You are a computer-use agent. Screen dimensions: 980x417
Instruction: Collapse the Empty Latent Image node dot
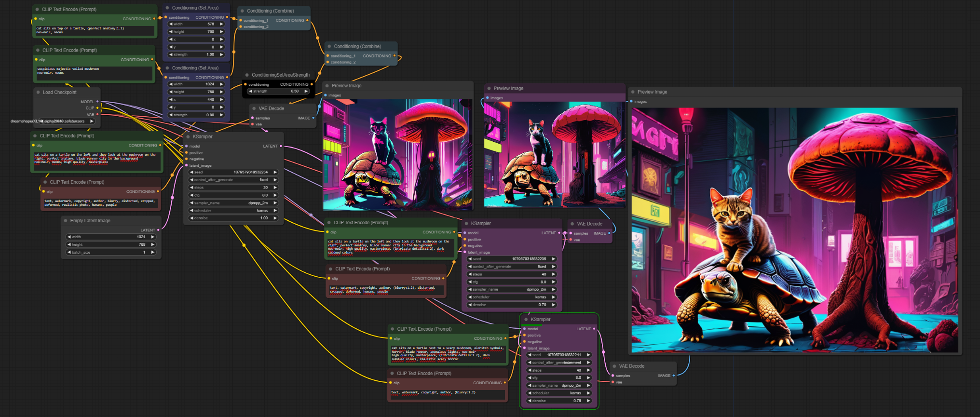click(66, 221)
